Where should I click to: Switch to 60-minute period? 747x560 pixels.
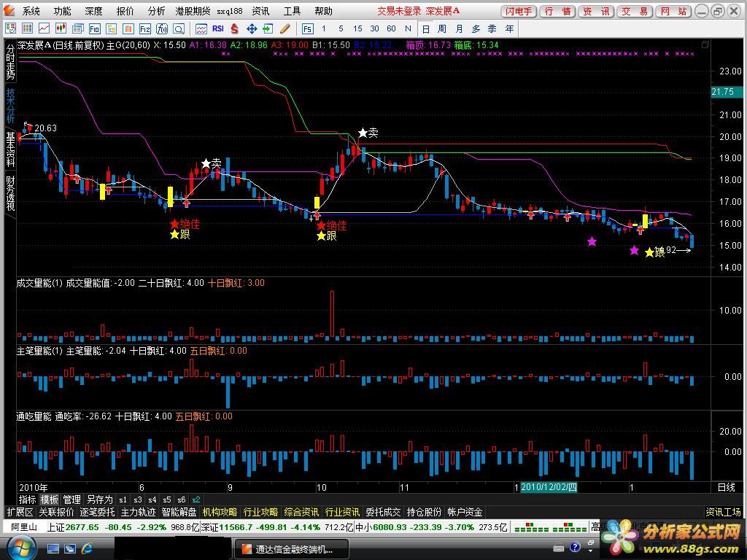point(391,28)
